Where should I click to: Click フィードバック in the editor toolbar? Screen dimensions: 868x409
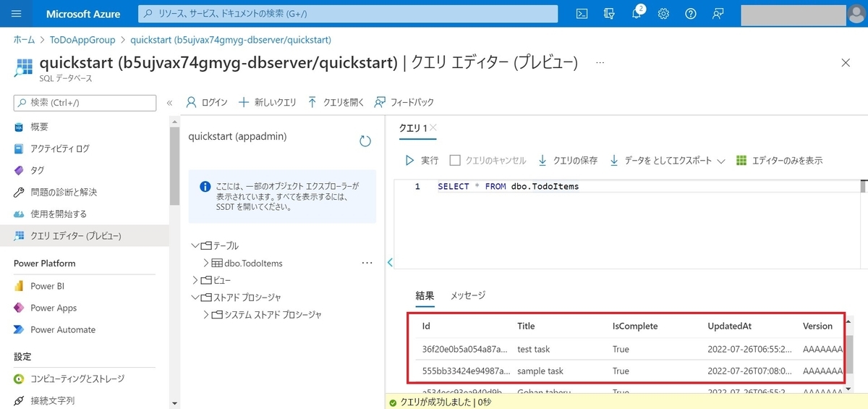[x=404, y=102]
